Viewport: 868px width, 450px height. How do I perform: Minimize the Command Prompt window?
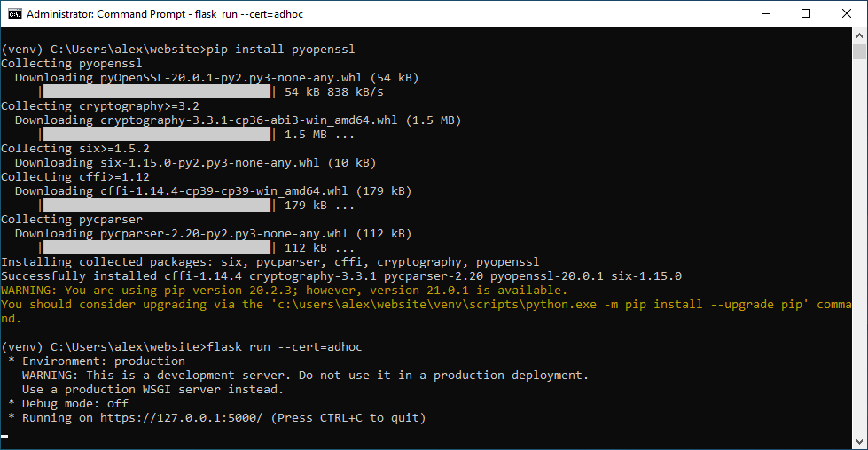tap(764, 14)
